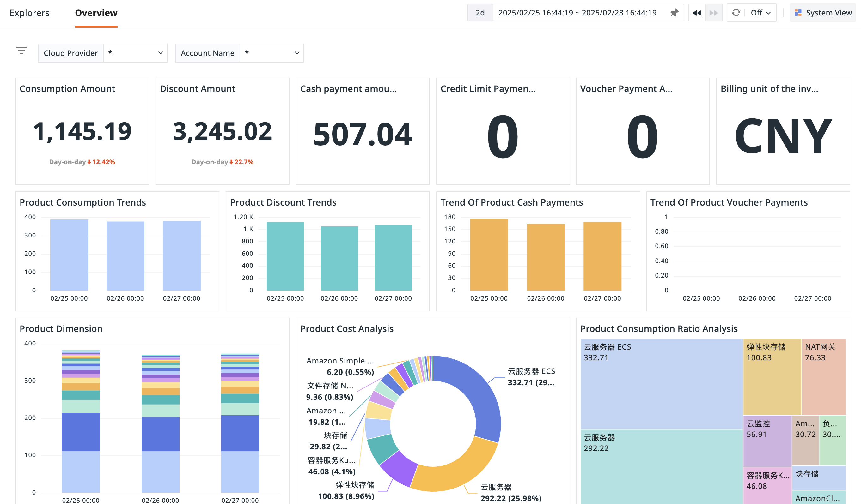Click the Product Consumption Trends 02/27 bar
Image resolution: width=861 pixels, height=504 pixels.
pos(181,255)
